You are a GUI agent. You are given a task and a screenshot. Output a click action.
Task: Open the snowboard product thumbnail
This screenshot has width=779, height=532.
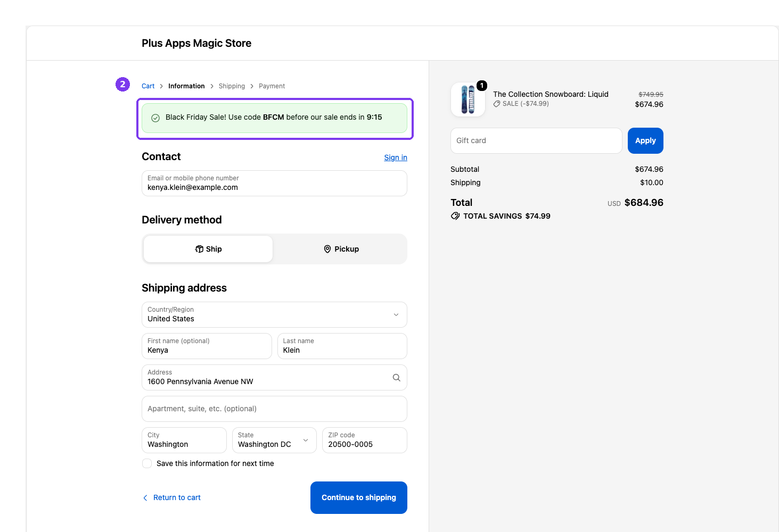[468, 99]
